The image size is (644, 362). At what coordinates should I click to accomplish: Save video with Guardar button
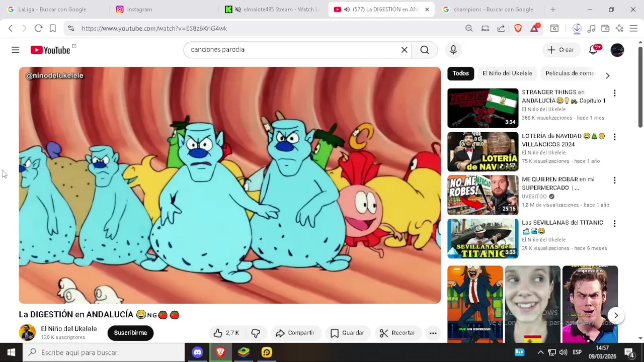348,333
